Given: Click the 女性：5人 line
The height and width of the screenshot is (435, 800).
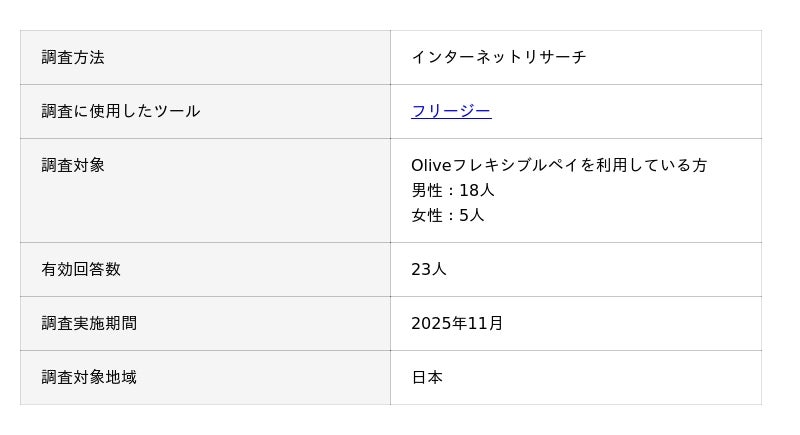Looking at the screenshot, I should point(447,215).
